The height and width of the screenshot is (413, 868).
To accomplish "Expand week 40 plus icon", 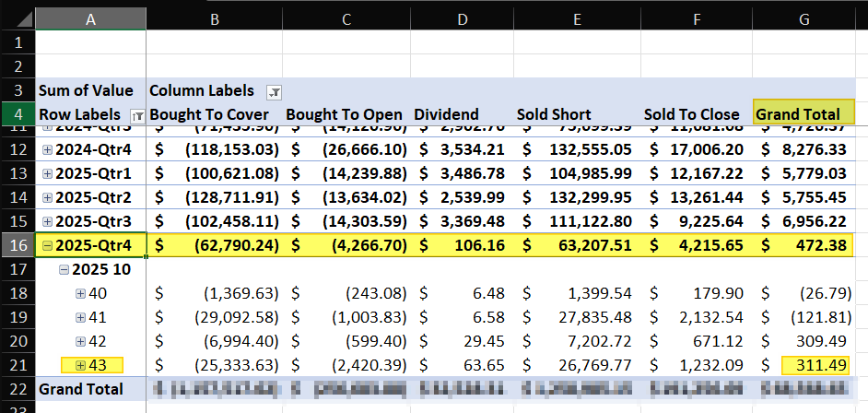I will pyautogui.click(x=81, y=293).
